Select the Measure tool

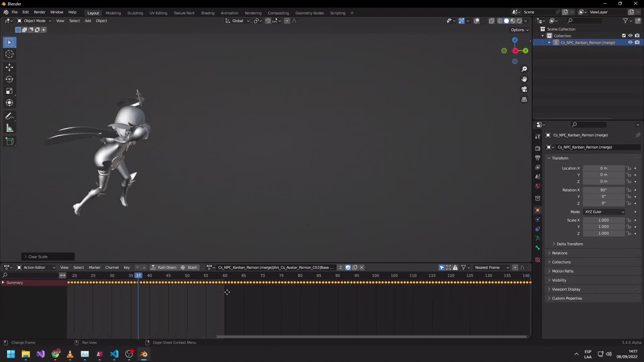[9, 128]
